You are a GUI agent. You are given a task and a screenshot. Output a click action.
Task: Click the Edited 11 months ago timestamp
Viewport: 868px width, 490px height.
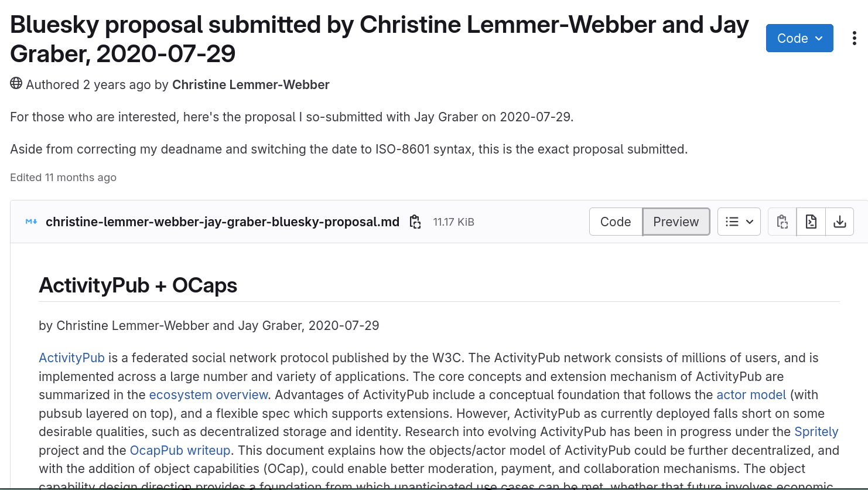click(x=63, y=178)
